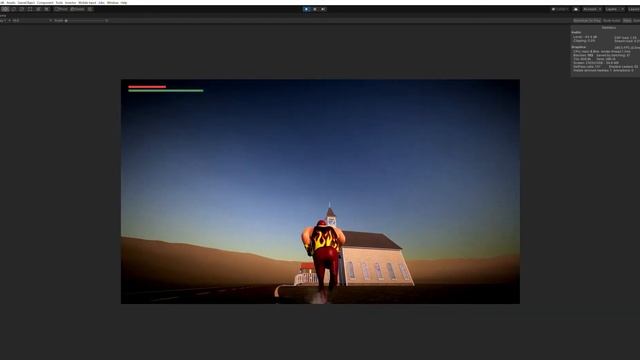Click the running character in Game view
The height and width of the screenshot is (360, 640).
(x=324, y=261)
